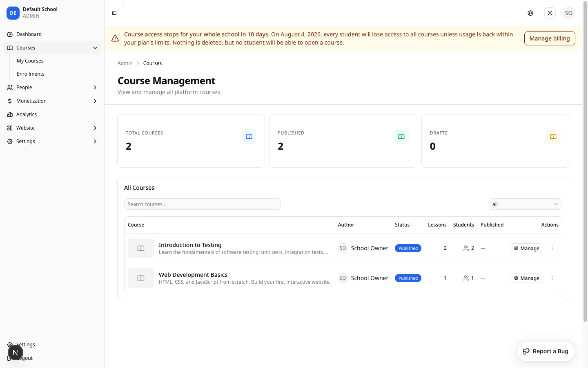
Task: Click the Drafts orange book icon
Action: coord(553,137)
